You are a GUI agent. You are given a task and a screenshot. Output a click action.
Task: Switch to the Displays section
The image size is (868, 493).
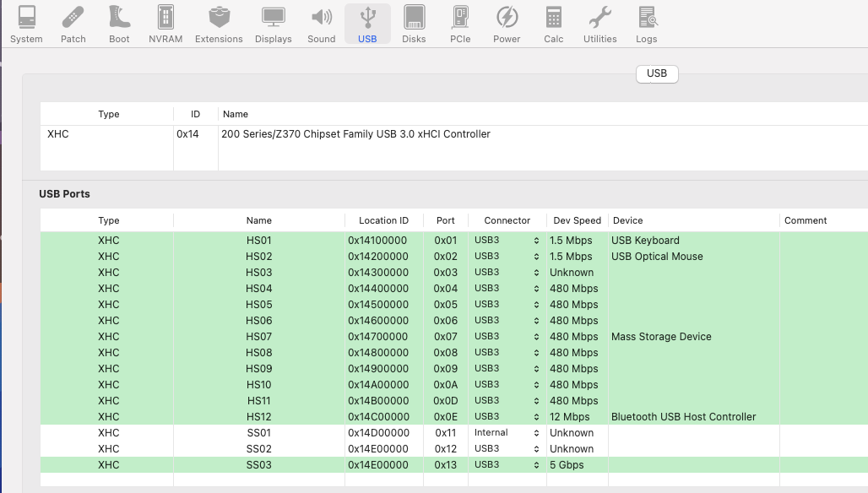click(x=273, y=24)
